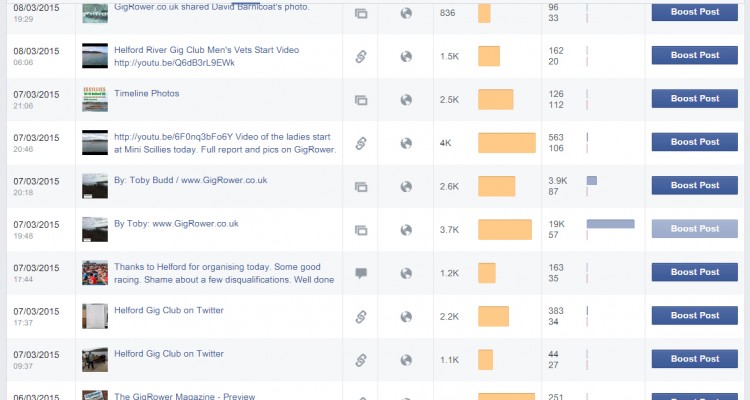The image size is (750, 400).
Task: Open thumbnail for ladies start video post
Action: coord(95,143)
